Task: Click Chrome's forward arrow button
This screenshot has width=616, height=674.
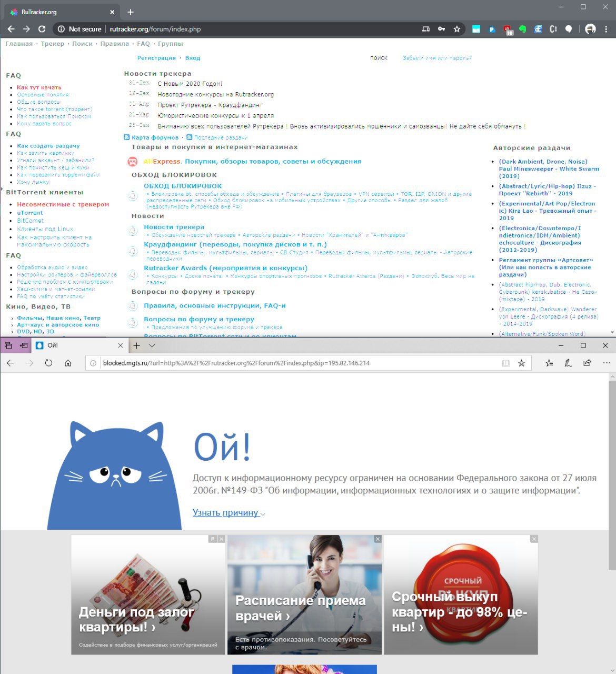Action: click(x=27, y=29)
